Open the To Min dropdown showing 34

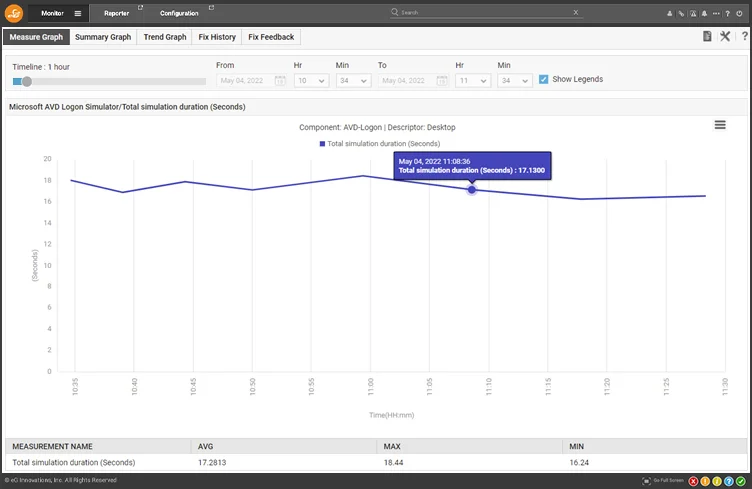coord(515,81)
